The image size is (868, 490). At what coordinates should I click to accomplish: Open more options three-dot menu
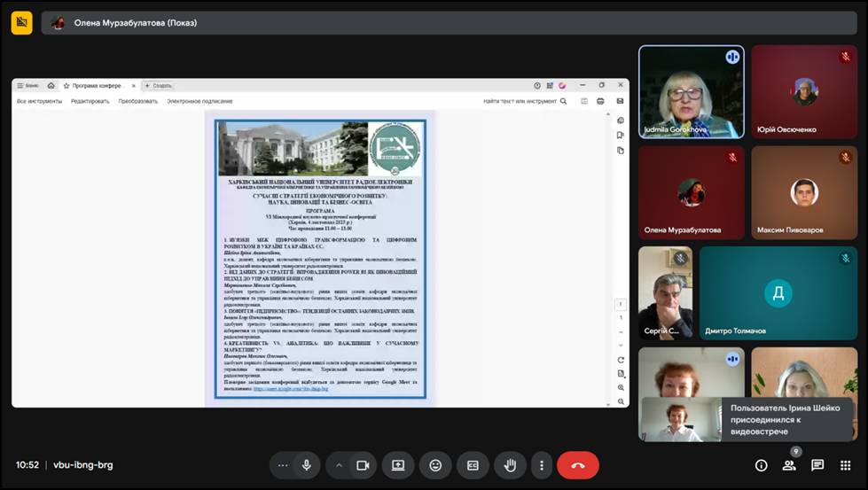coord(542,465)
